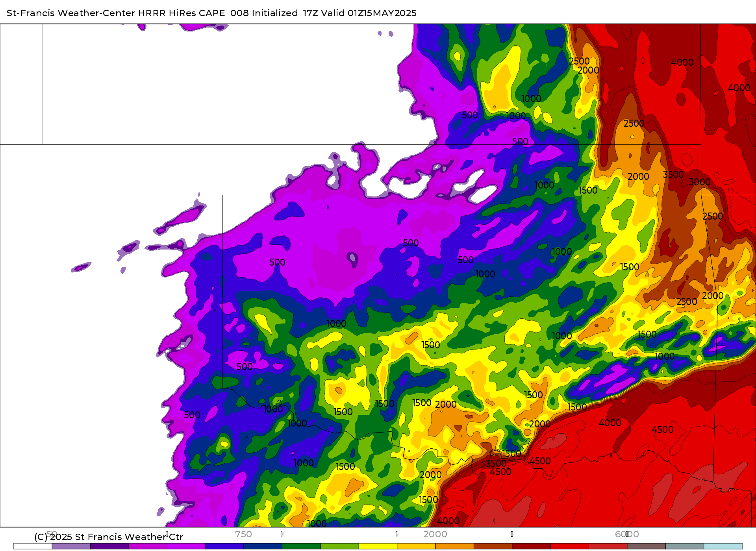Pick the pale light blue legend swatch
Image resolution: width=756 pixels, height=551 pixels.
pos(723,546)
